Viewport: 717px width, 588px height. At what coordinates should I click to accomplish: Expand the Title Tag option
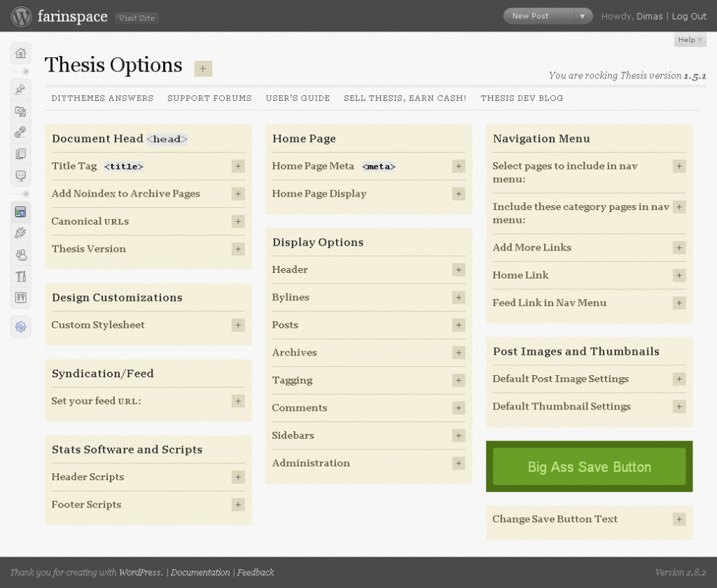(238, 167)
